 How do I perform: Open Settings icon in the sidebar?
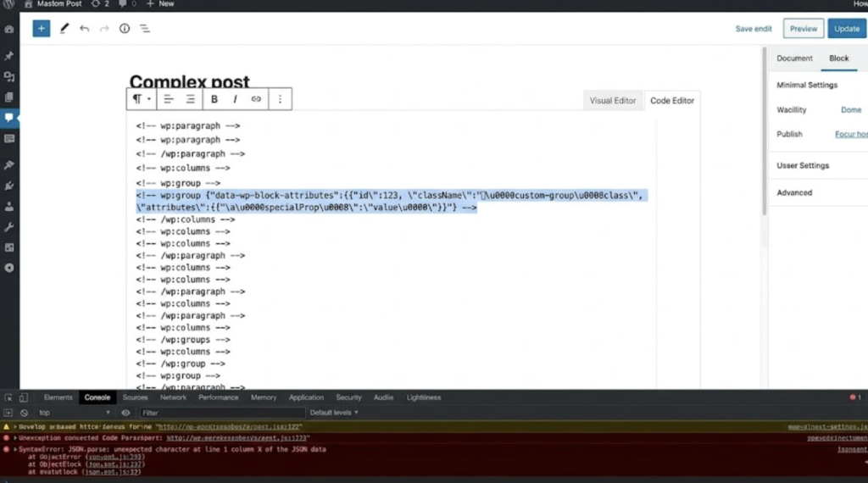tap(9, 248)
